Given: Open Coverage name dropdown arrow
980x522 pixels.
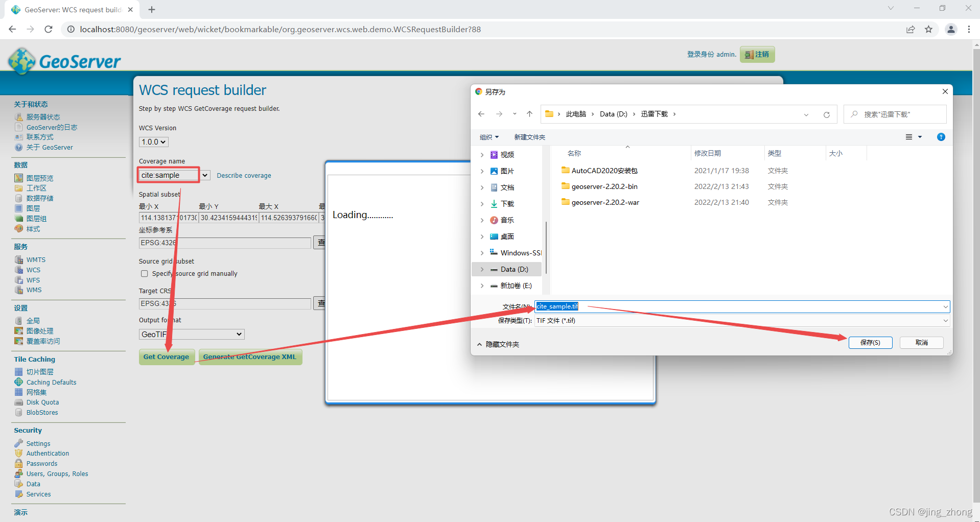Looking at the screenshot, I should (205, 175).
